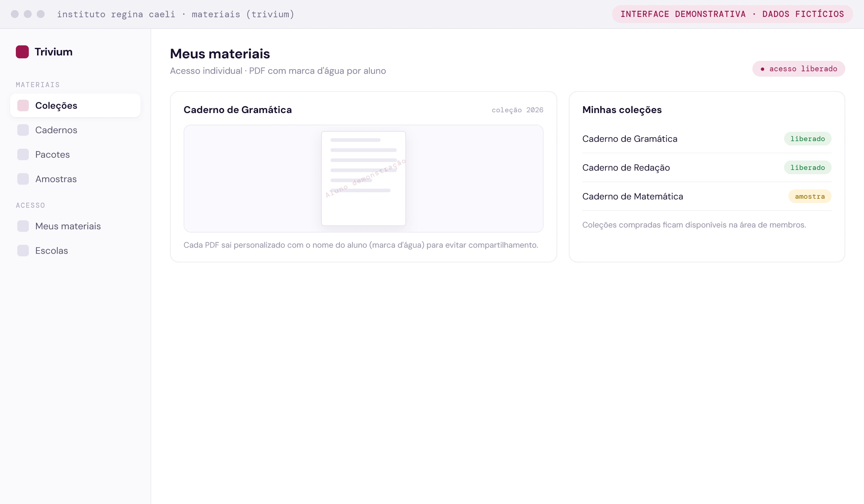Viewport: 864px width, 504px height.
Task: Click the Interface Demonstrativa banner pill
Action: pos(732,14)
